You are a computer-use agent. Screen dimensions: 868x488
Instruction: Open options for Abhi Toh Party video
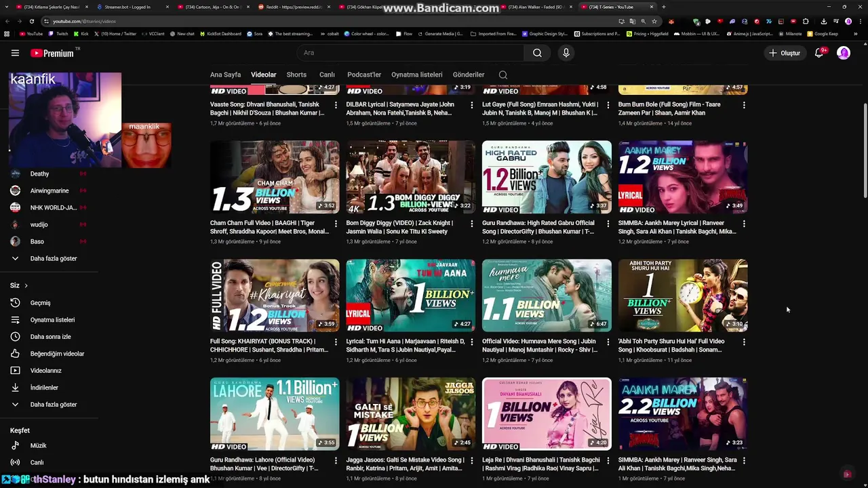pyautogui.click(x=744, y=342)
